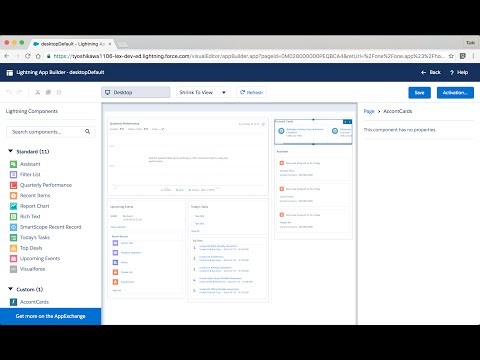Open the Shrink To View dropdown
Viewport: 480px width, 360px height.
[202, 92]
